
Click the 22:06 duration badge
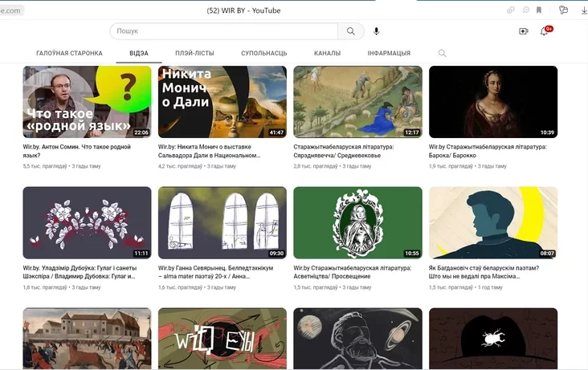click(x=141, y=132)
